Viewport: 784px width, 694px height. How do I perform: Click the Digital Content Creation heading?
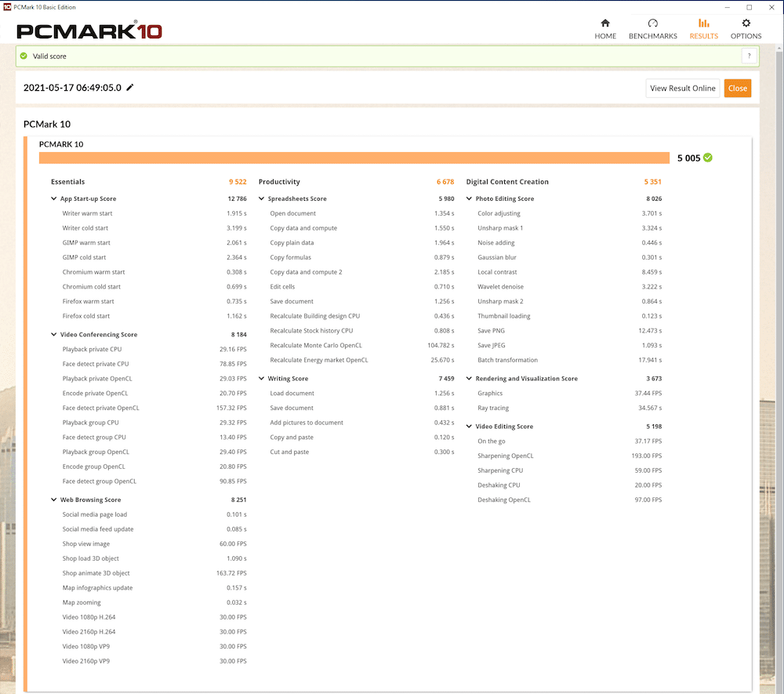tap(507, 182)
